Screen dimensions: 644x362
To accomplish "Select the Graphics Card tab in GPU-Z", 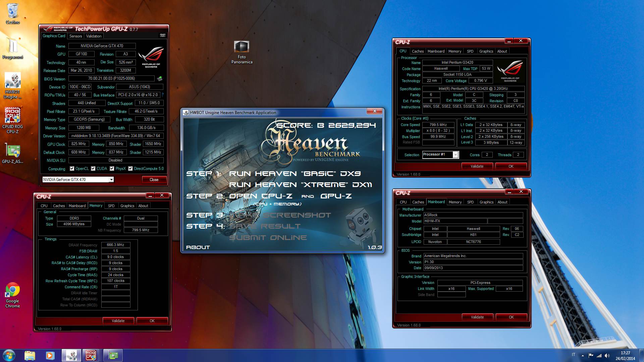I will click(54, 36).
